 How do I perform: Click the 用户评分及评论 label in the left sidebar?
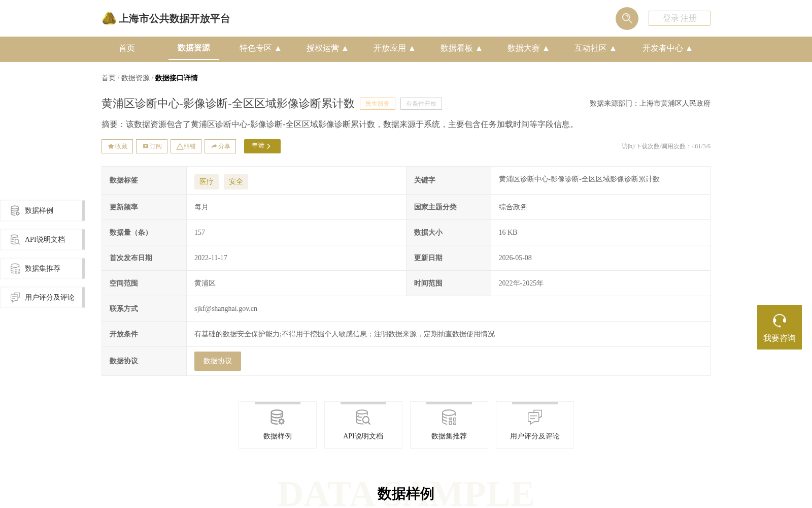(x=50, y=298)
